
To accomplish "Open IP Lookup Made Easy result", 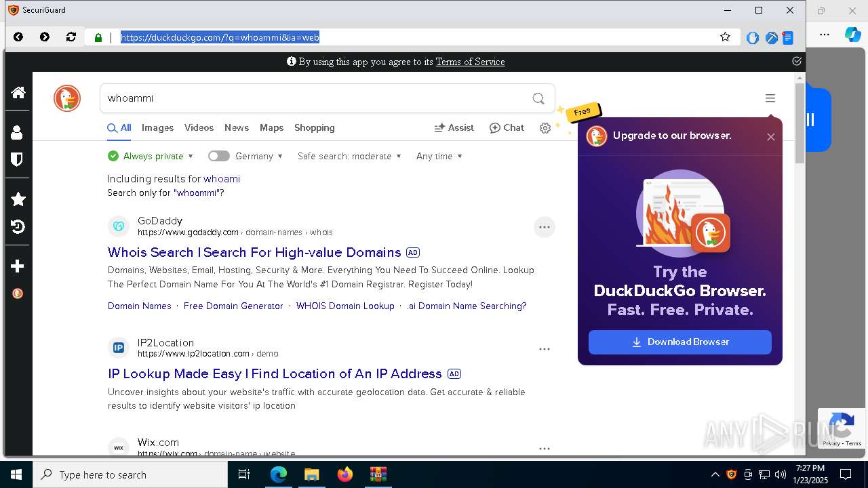I will (x=275, y=373).
